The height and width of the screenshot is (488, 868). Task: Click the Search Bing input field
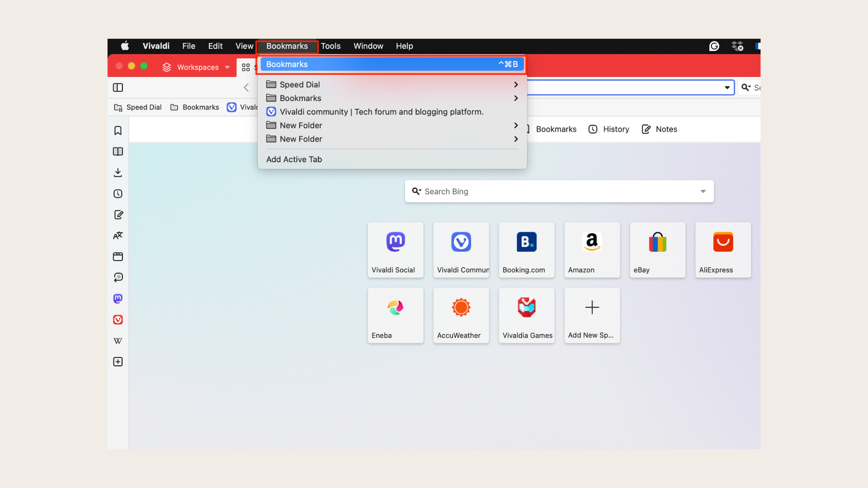[x=520, y=191]
